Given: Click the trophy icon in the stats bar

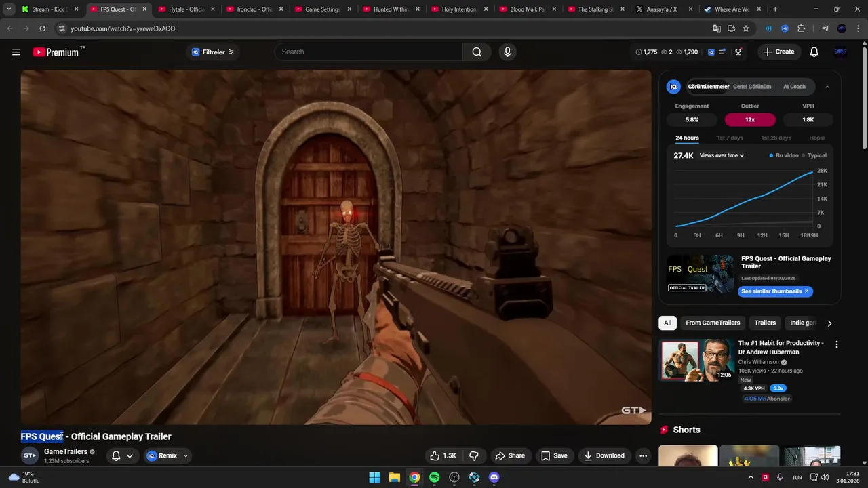Looking at the screenshot, I should 738,52.
